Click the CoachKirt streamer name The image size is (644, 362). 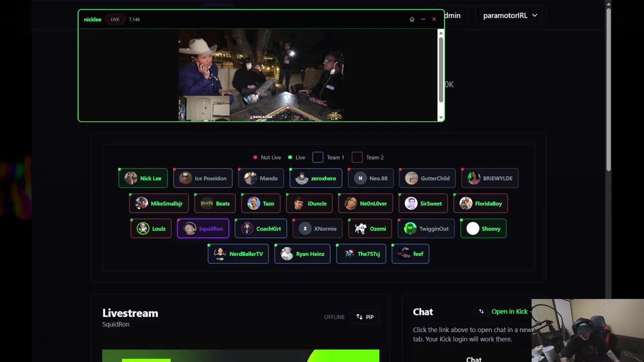(x=269, y=229)
